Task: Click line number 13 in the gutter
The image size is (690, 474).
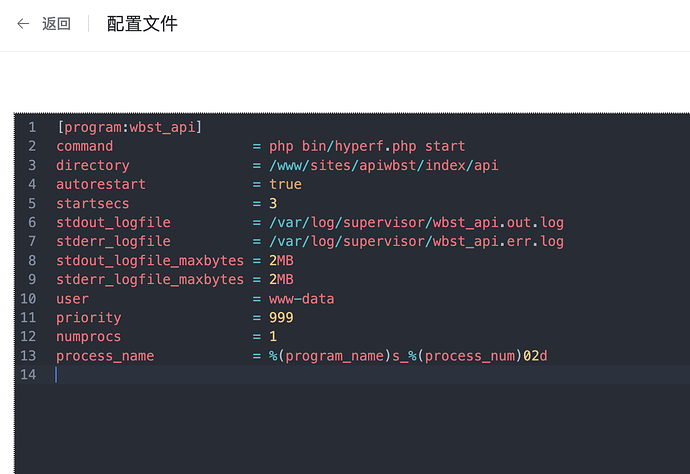Action: click(28, 356)
